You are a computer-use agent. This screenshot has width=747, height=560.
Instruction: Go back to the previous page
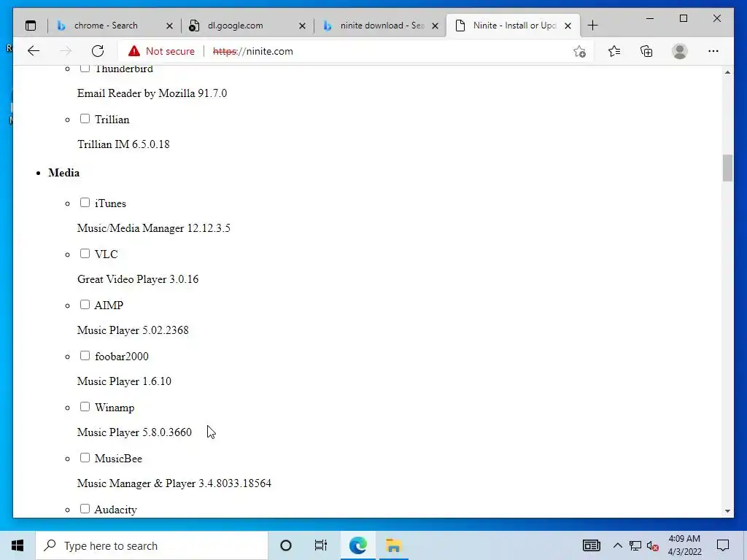click(34, 51)
